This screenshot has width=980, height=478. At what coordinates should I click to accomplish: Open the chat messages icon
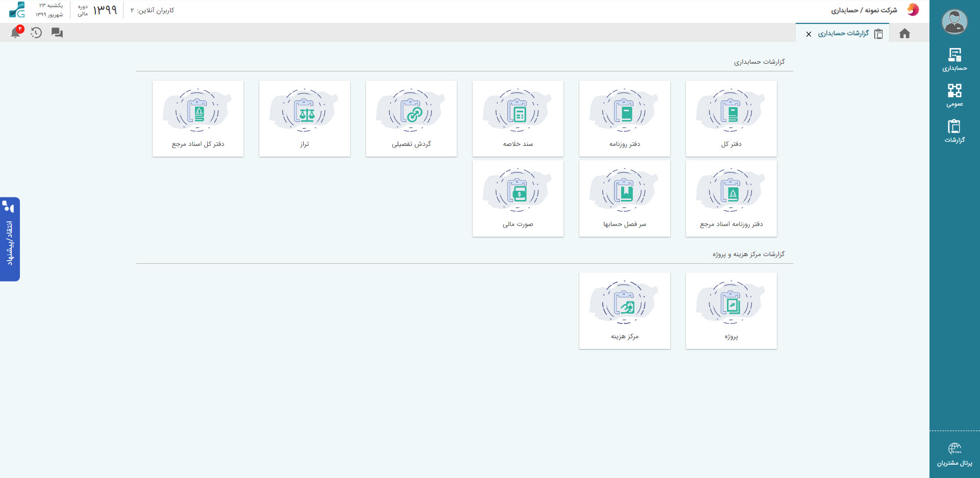(57, 33)
